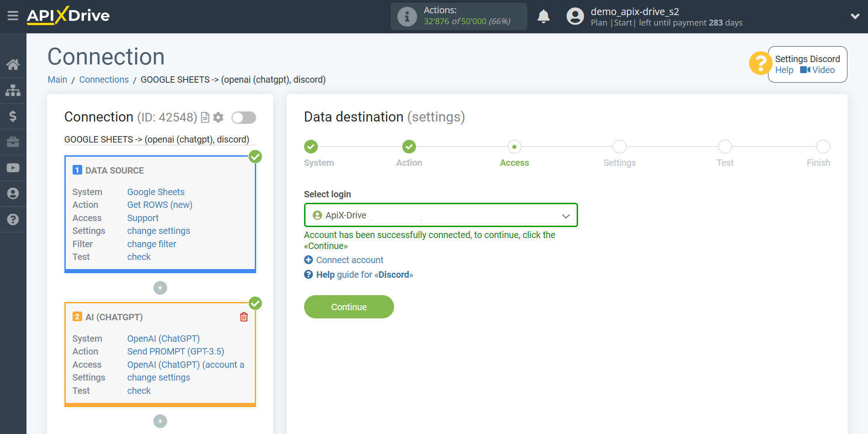
Task: Click the Continue button
Action: 349,307
